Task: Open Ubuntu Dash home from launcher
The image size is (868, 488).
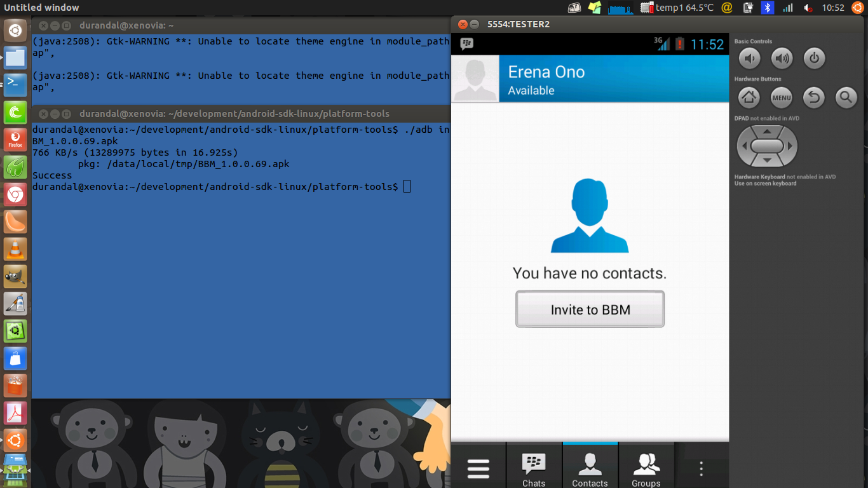Action: pos(16,30)
